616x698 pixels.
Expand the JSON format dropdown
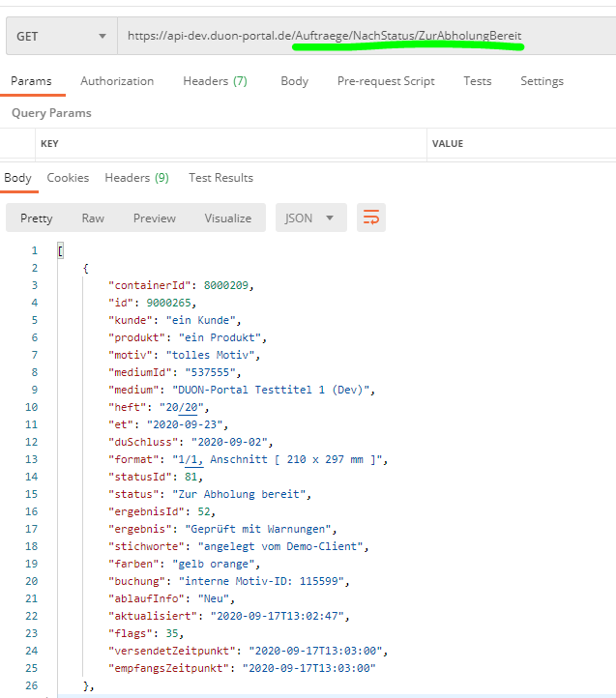point(309,218)
